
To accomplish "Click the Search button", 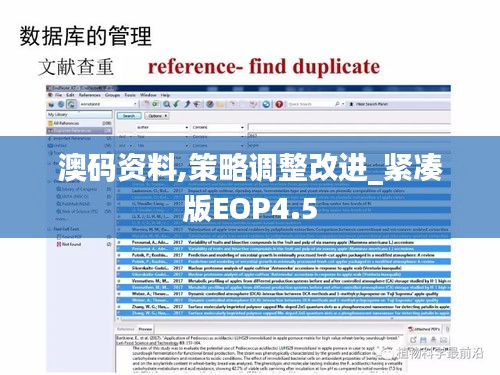I will pyautogui.click(x=129, y=116).
